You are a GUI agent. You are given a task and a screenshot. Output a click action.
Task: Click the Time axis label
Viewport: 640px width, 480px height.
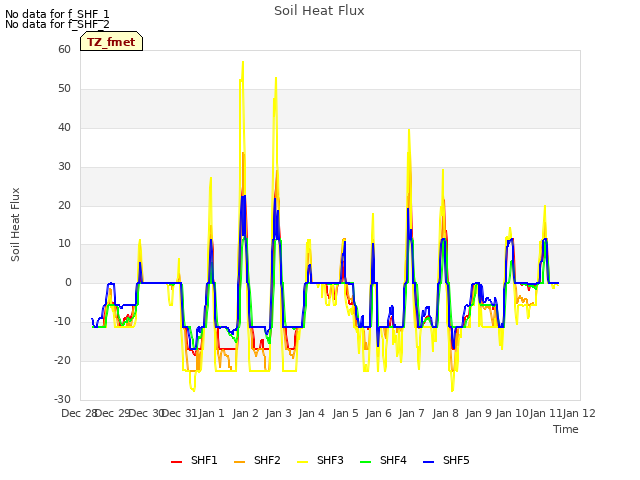click(566, 429)
